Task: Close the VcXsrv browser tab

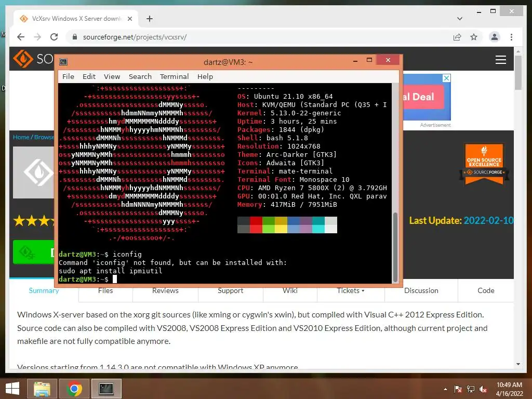Action: click(x=129, y=19)
